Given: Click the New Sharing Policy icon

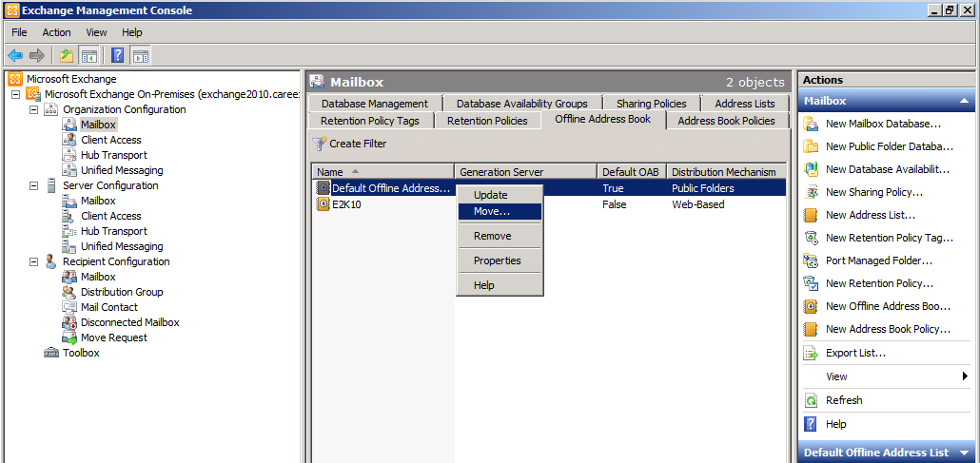Looking at the screenshot, I should click(811, 192).
